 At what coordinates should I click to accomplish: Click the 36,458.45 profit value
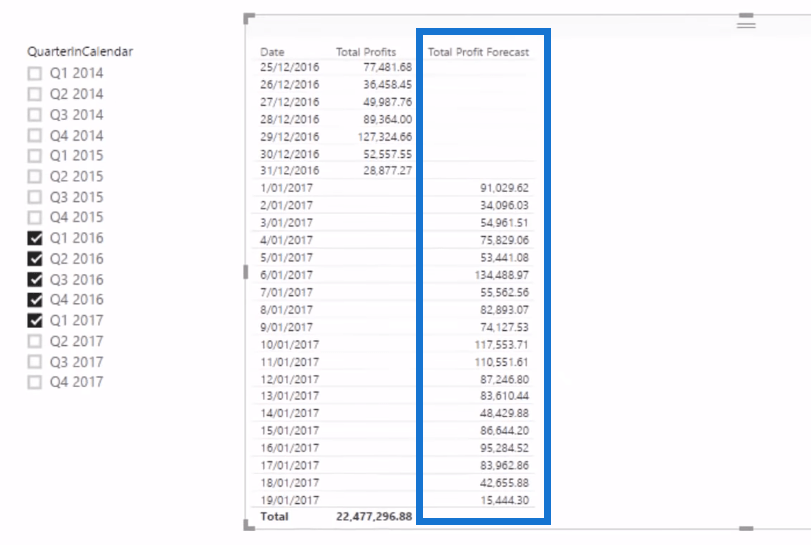point(387,84)
